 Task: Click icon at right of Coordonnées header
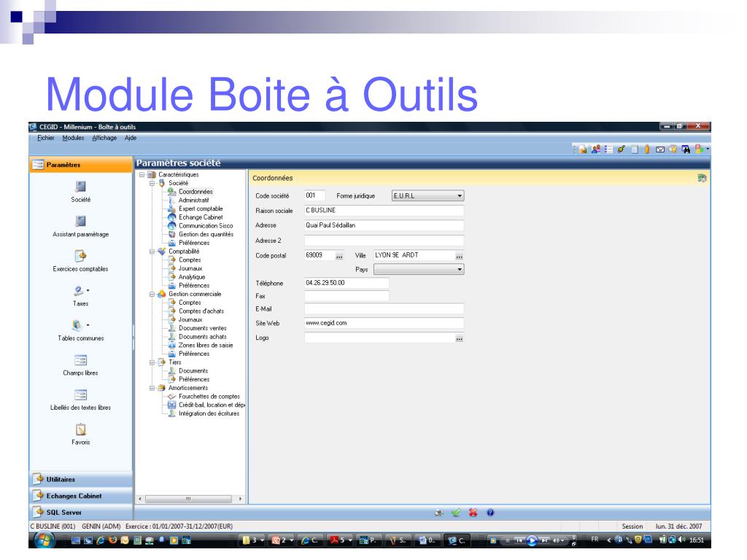tap(703, 178)
